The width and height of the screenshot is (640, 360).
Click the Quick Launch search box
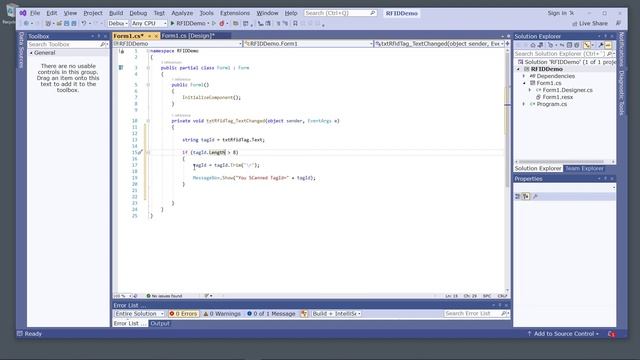pyautogui.click(x=340, y=13)
